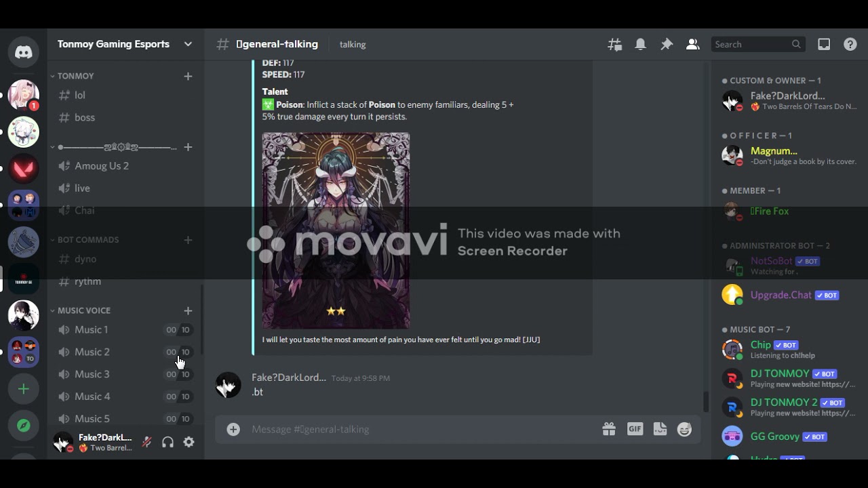Open Chip bot profile

point(789,350)
